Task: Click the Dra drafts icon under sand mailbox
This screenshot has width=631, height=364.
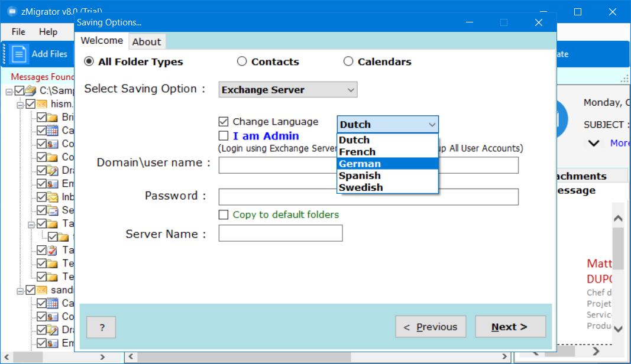Action: coord(52,330)
